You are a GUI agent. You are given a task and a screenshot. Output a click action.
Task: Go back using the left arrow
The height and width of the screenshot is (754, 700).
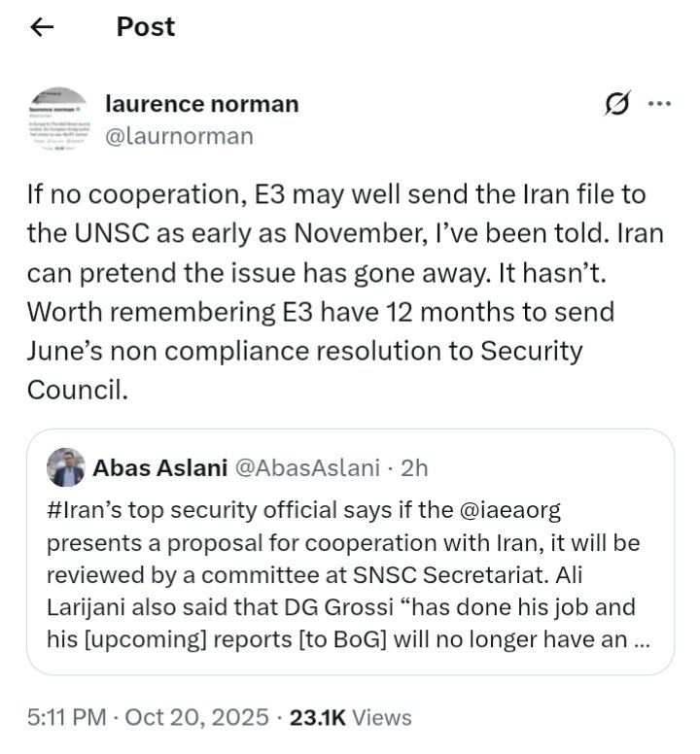click(42, 27)
